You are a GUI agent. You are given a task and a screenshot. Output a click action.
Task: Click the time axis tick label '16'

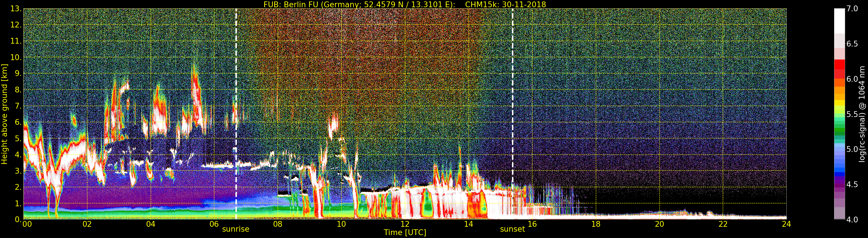pyautogui.click(x=532, y=224)
